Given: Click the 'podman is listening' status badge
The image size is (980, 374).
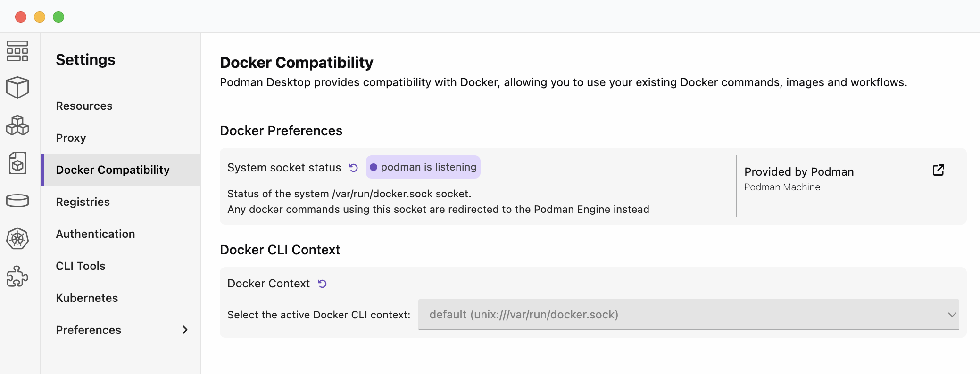Looking at the screenshot, I should [x=423, y=167].
